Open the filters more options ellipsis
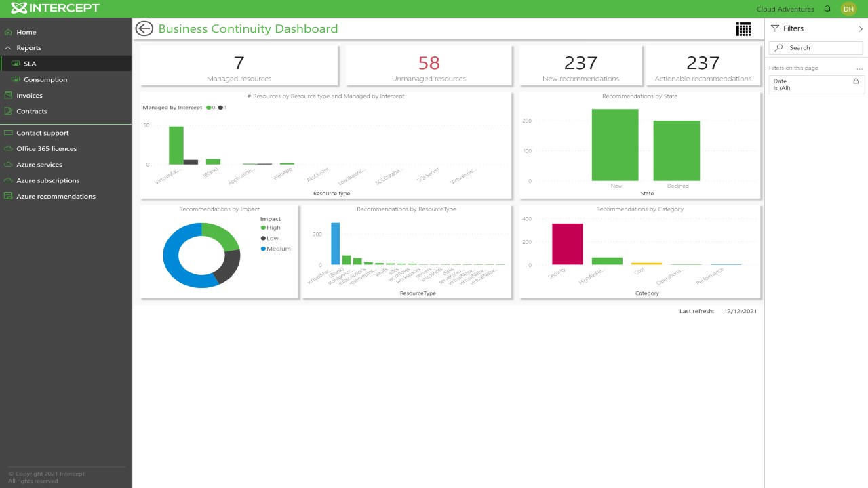The width and height of the screenshot is (868, 488). (x=859, y=68)
